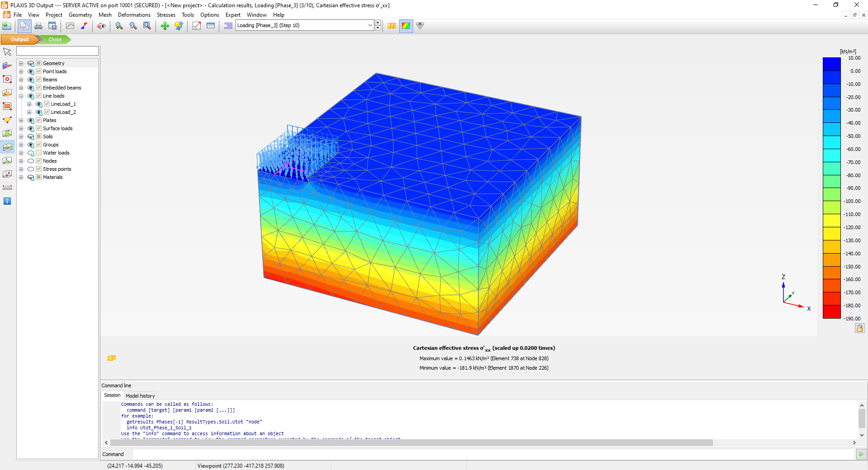Click the red swatch in the legend

click(831, 312)
